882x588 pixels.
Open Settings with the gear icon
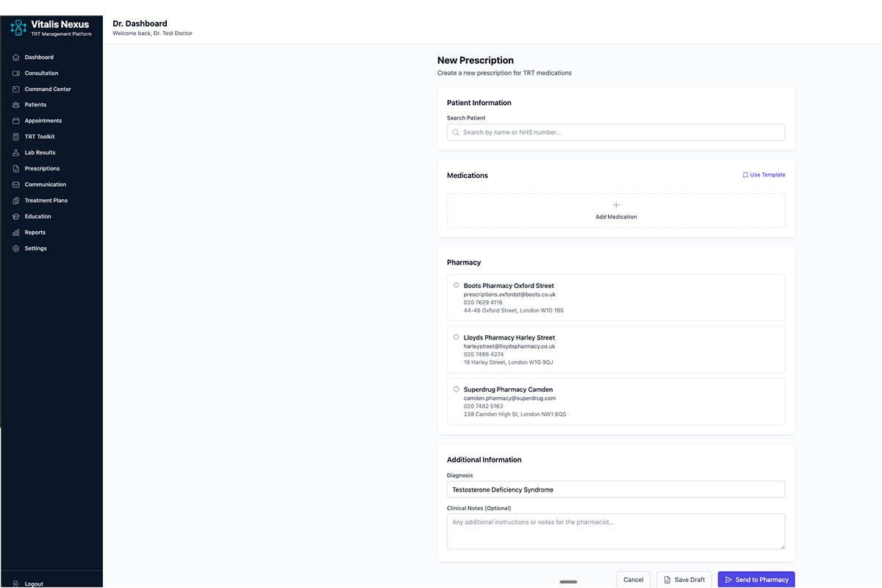pos(16,248)
